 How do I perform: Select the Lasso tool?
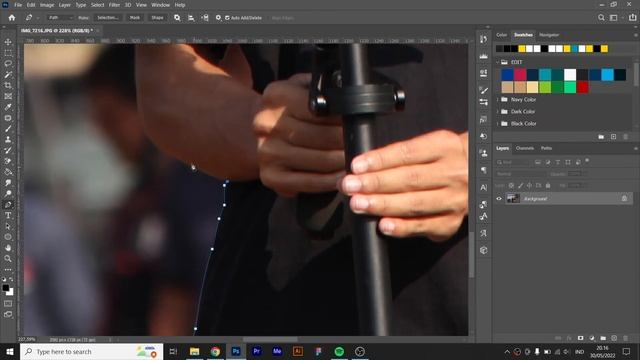pyautogui.click(x=8, y=64)
